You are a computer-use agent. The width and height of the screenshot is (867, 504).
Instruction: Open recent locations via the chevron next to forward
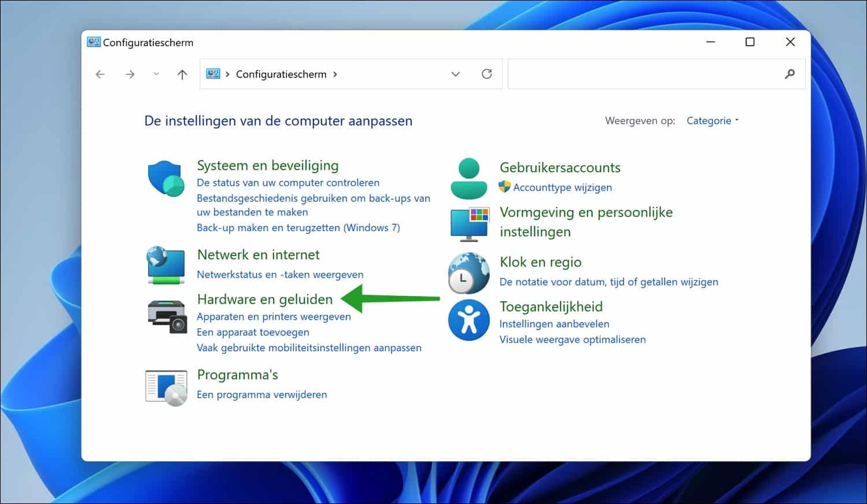pos(156,74)
